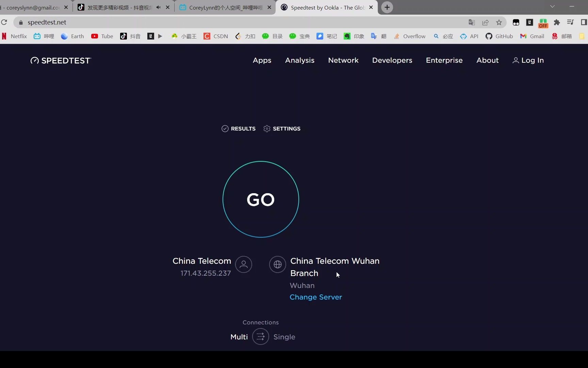Open the 目录 bookmark
The width and height of the screenshot is (588, 368).
273,36
